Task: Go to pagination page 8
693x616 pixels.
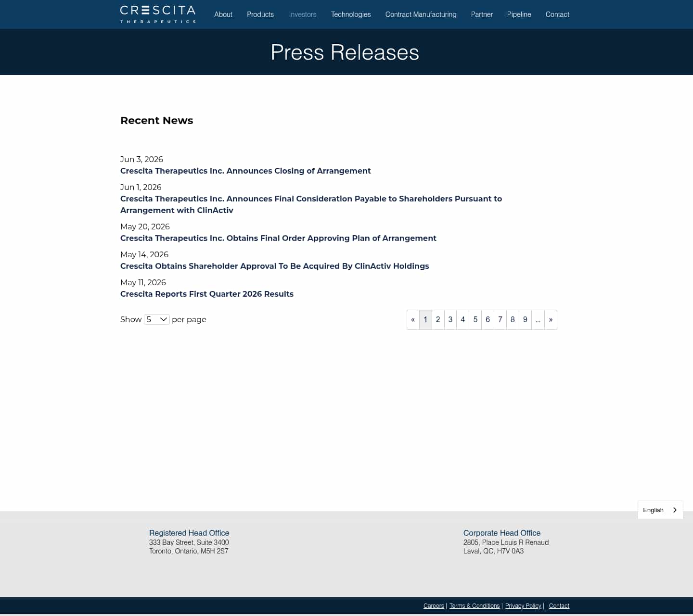Action: tap(513, 320)
